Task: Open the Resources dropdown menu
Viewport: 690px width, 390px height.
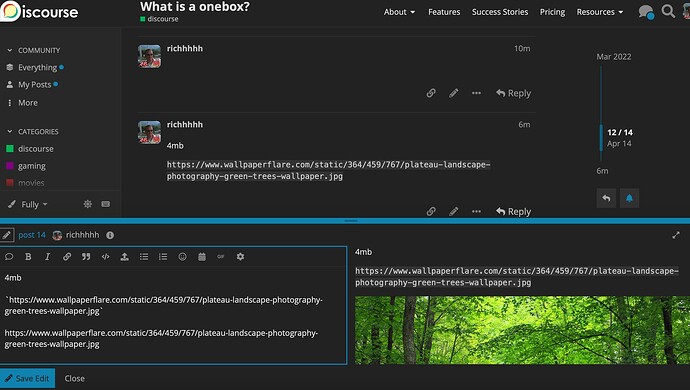Action: click(600, 12)
